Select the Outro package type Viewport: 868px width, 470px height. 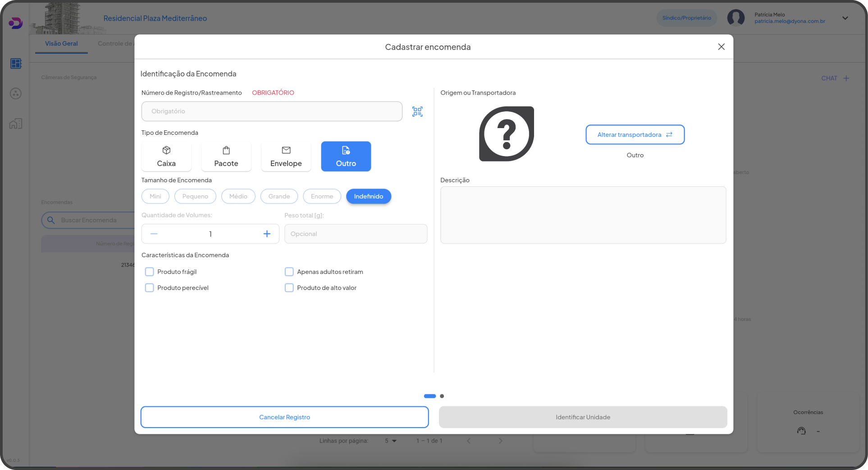pyautogui.click(x=346, y=157)
